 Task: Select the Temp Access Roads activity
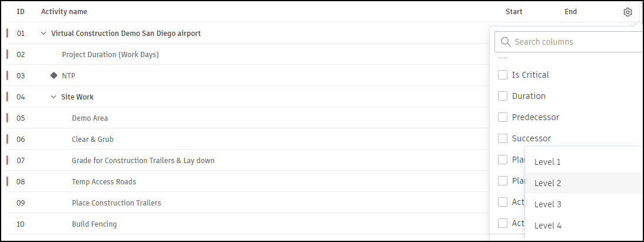[104, 182]
